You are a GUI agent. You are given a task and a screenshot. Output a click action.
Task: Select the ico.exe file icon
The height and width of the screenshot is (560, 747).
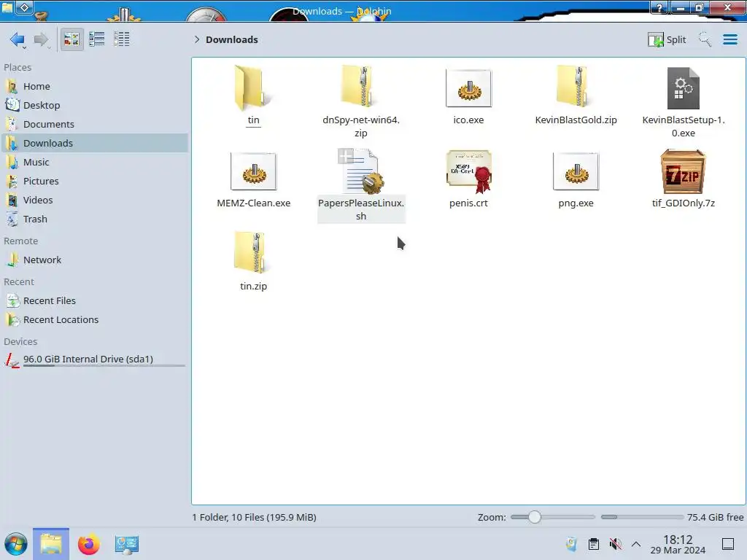click(x=468, y=88)
